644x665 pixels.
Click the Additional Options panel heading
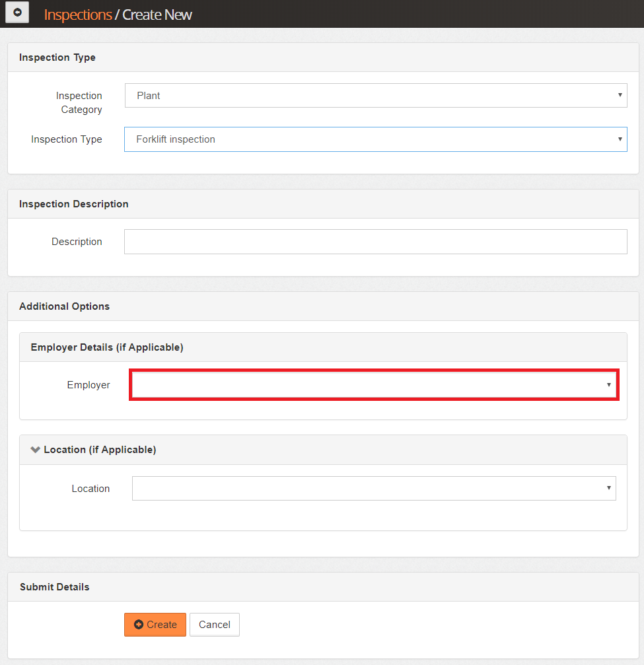(65, 306)
